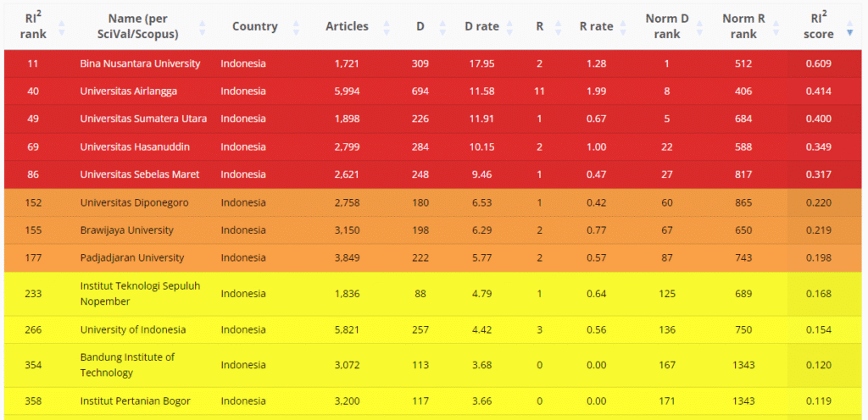Click RI² rank value 354
The height and width of the screenshot is (420, 868).
33,365
